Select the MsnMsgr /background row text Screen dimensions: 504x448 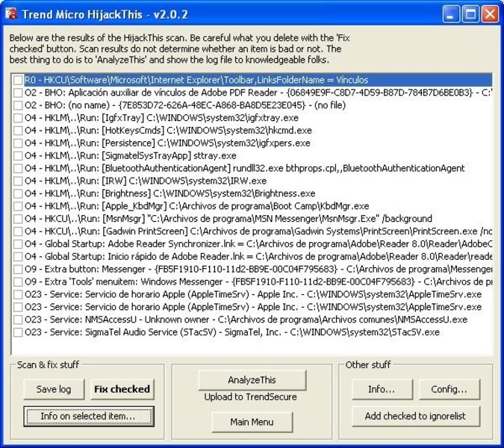pyautogui.click(x=228, y=219)
